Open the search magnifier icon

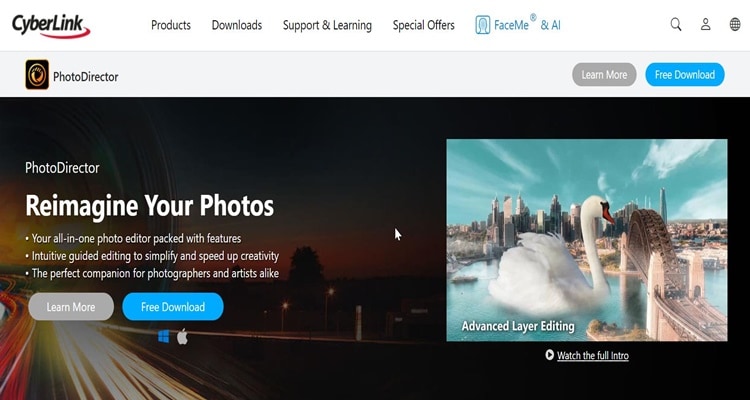[x=675, y=24]
